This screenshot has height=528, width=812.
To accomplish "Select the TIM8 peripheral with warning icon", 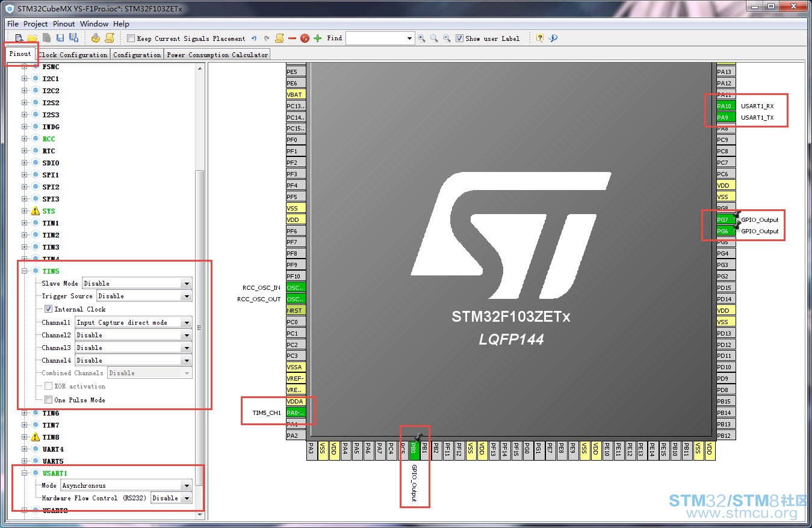I will click(x=51, y=437).
